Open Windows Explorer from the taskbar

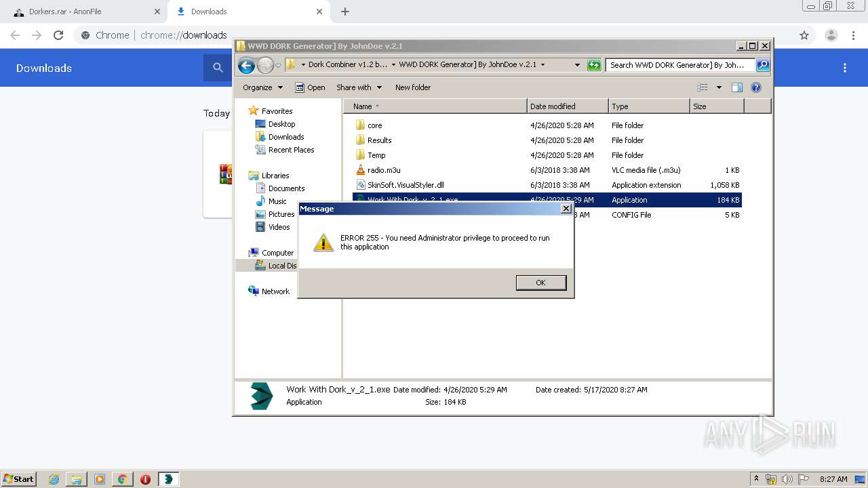tap(77, 479)
